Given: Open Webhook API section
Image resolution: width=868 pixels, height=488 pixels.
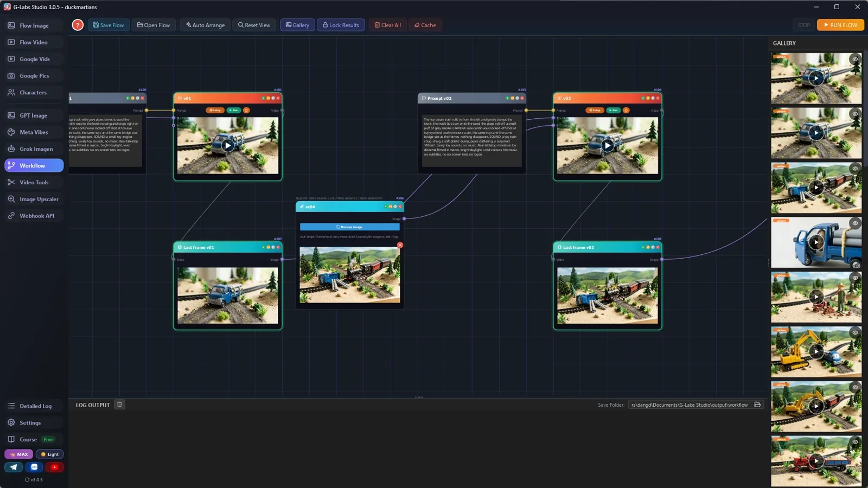Looking at the screenshot, I should click(x=34, y=216).
